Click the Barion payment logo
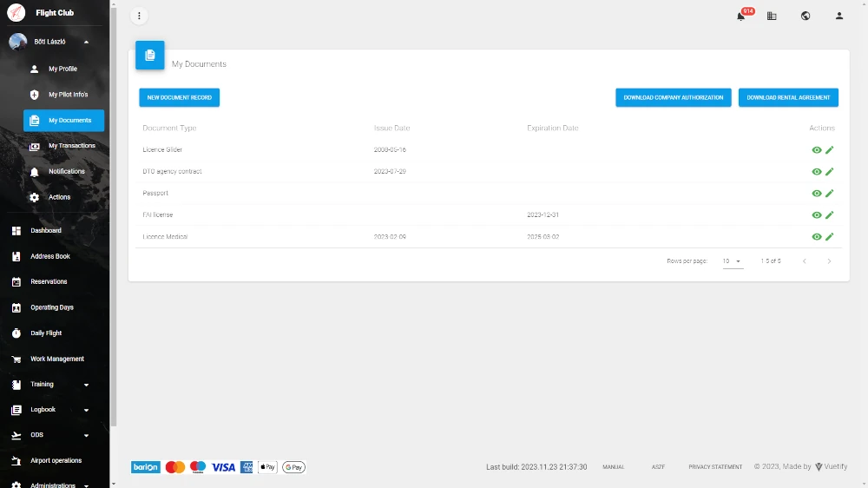This screenshot has height=488, width=868. click(x=146, y=467)
